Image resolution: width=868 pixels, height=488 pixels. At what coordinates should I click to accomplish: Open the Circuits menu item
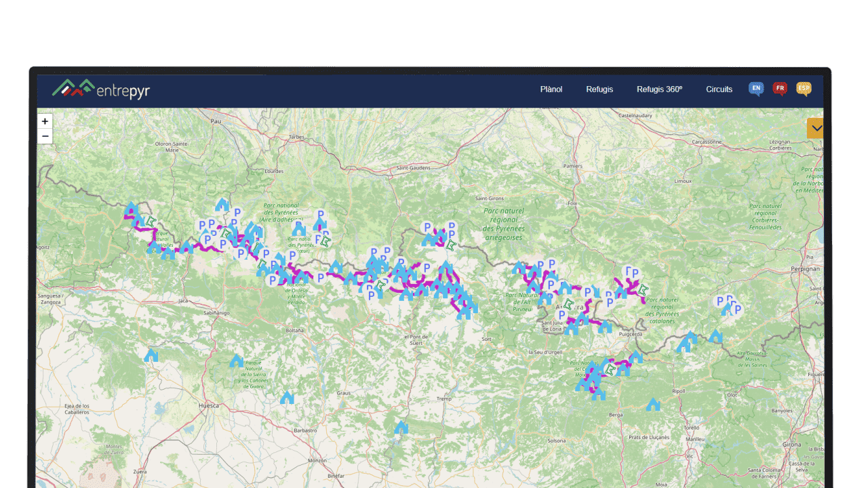click(x=719, y=89)
